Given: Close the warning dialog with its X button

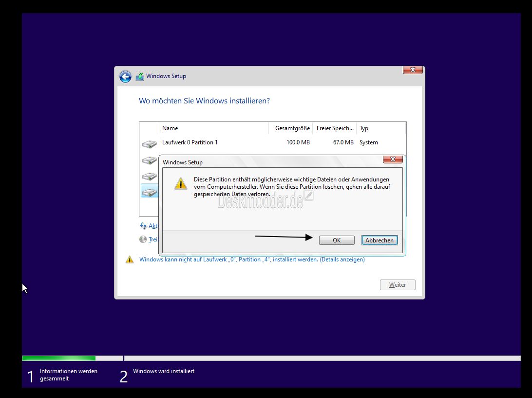Looking at the screenshot, I should [393, 159].
